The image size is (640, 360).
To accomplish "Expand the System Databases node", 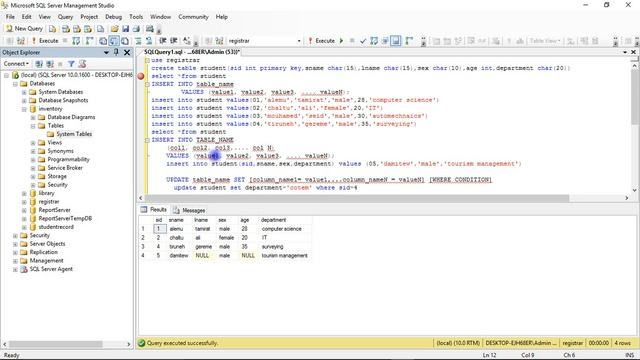I will (x=24, y=92).
